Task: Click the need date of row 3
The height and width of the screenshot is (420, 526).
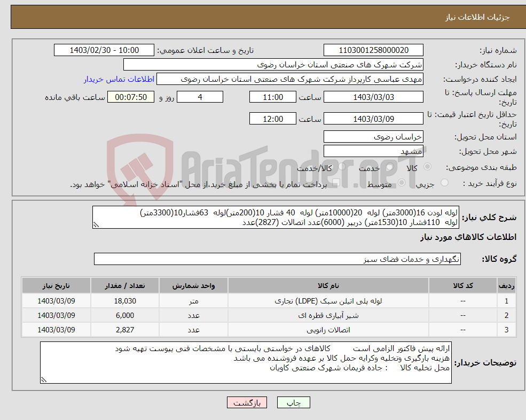Action: (56, 330)
